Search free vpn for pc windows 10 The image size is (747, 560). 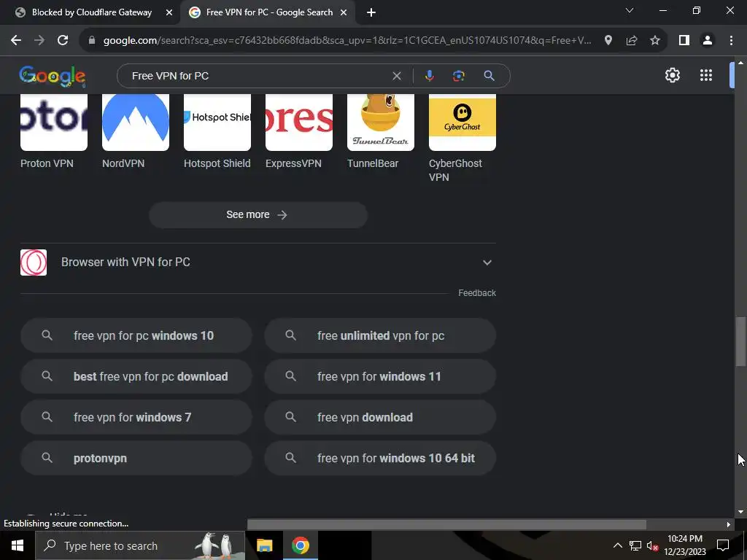coord(136,335)
